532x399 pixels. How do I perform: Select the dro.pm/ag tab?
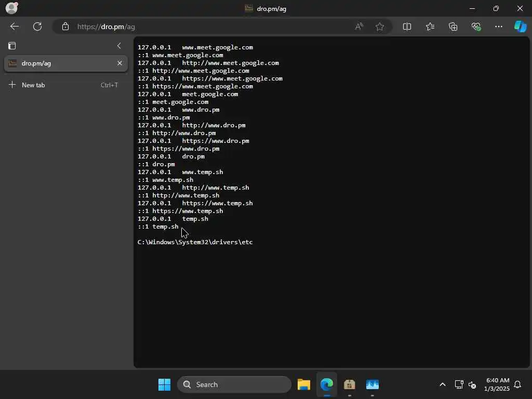pyautogui.click(x=66, y=63)
